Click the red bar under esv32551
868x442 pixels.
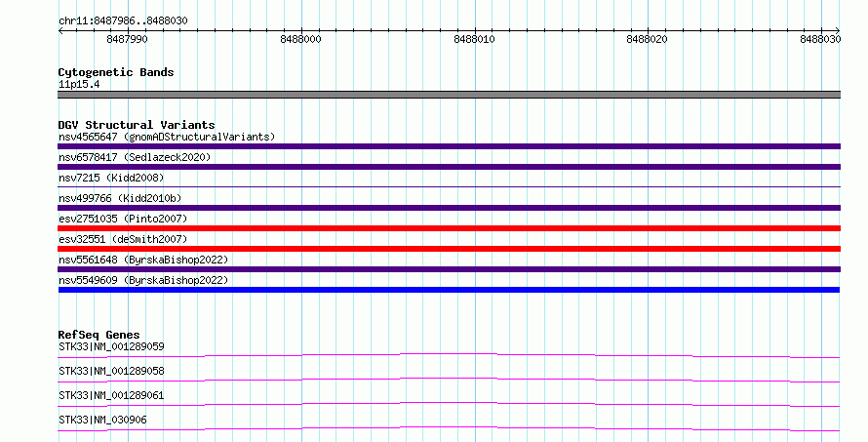click(x=449, y=249)
